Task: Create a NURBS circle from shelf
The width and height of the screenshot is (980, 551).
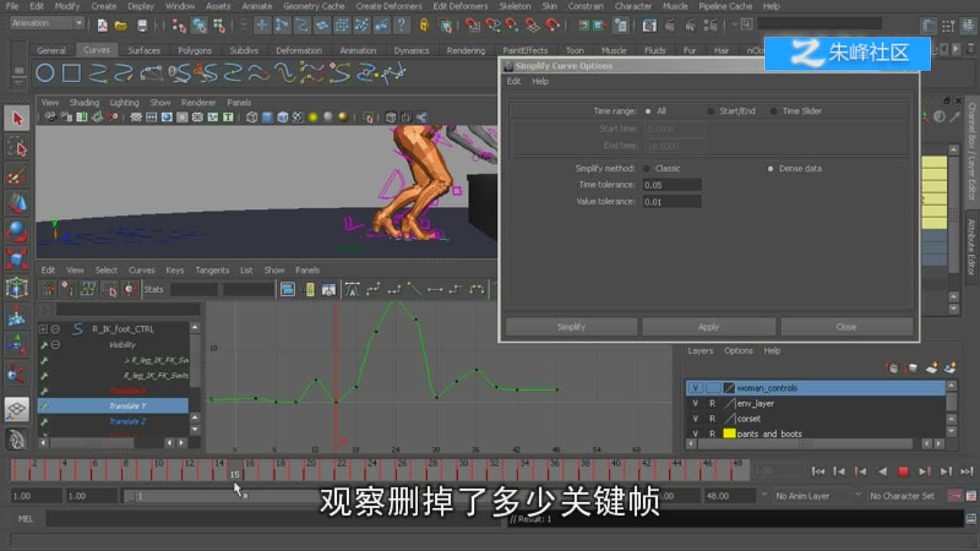Action: tap(45, 73)
